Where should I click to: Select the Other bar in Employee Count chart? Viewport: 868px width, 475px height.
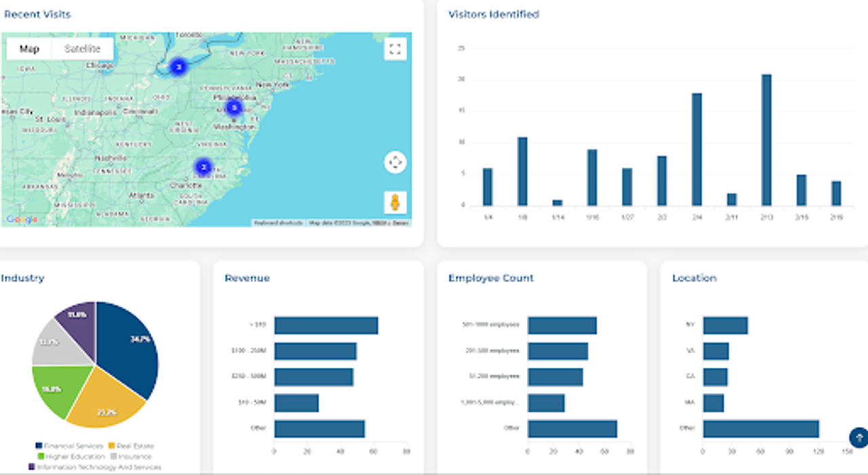coord(572,429)
